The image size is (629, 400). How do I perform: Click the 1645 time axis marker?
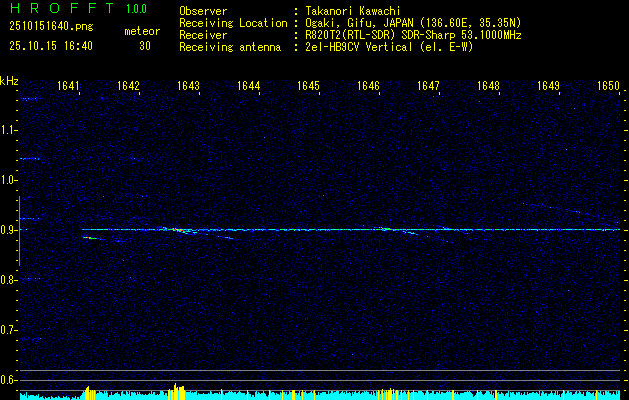tap(308, 86)
